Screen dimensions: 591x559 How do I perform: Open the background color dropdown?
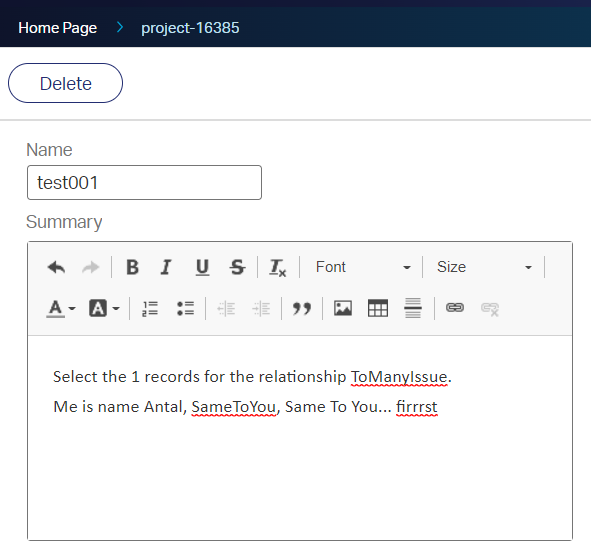[x=104, y=309]
